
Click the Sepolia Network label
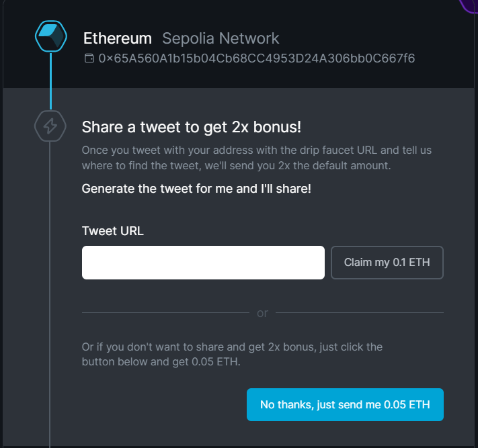pyautogui.click(x=221, y=38)
